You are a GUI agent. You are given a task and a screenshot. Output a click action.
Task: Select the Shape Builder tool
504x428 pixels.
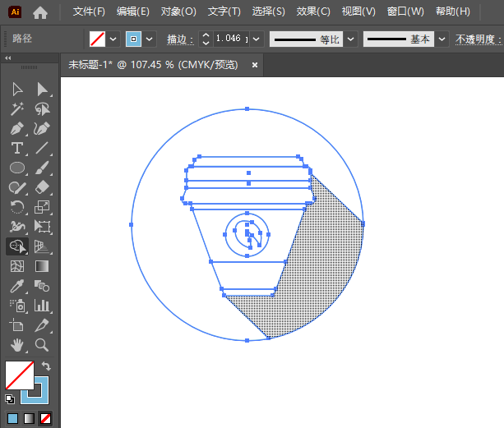[x=17, y=246]
